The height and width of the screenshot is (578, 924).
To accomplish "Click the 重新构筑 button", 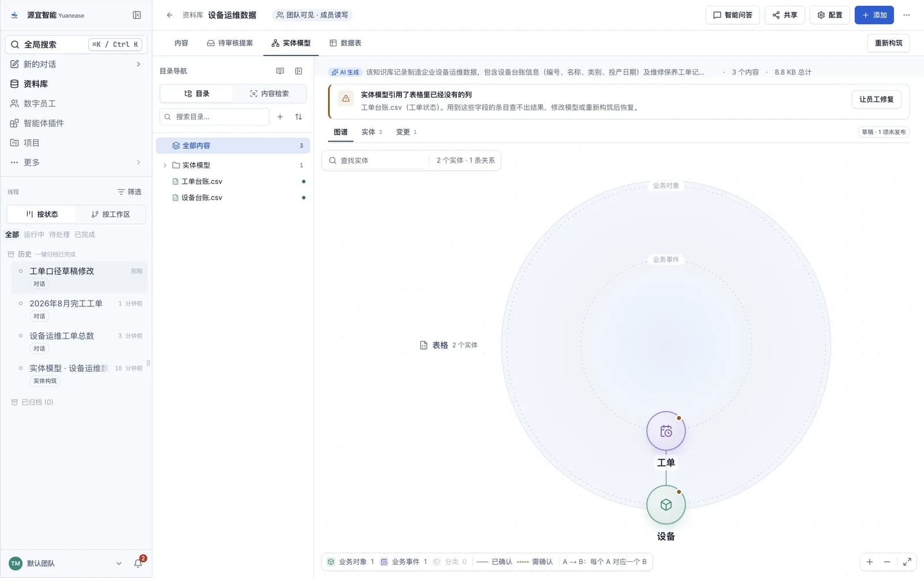I will [888, 43].
